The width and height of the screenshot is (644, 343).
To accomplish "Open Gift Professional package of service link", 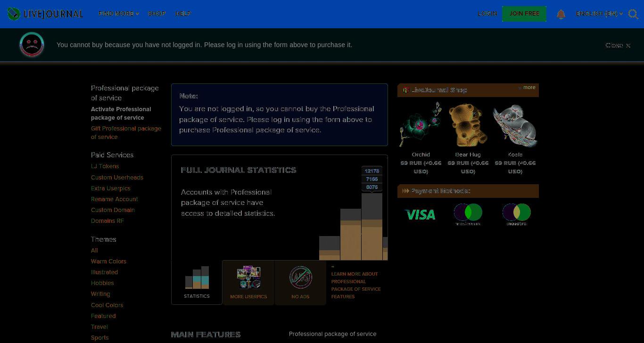I will pyautogui.click(x=126, y=133).
